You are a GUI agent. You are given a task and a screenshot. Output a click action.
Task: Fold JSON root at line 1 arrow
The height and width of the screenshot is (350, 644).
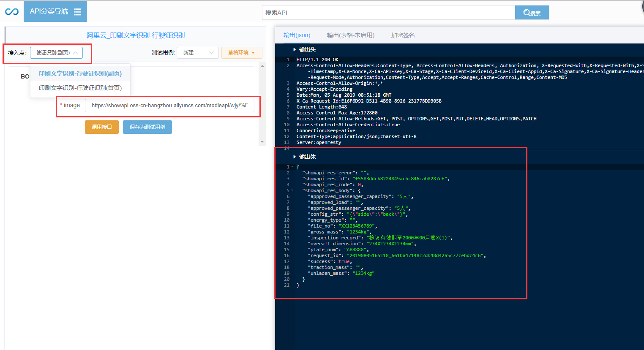tap(292, 167)
